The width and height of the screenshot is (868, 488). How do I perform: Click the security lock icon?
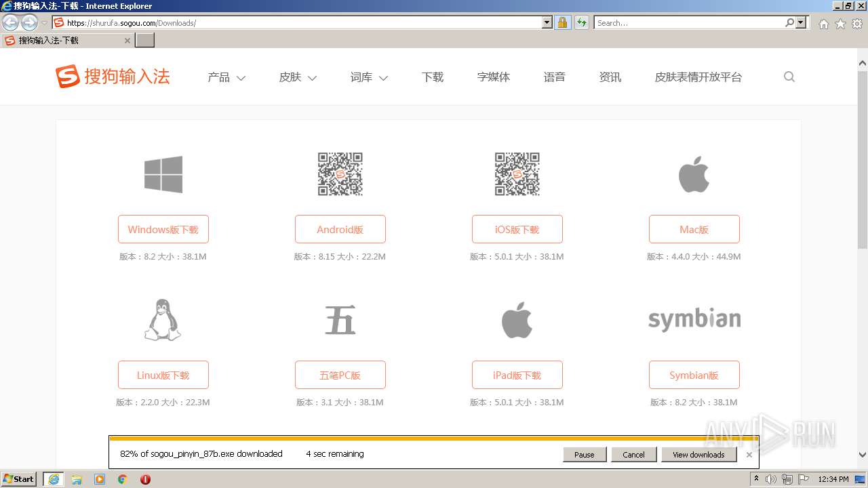point(562,23)
